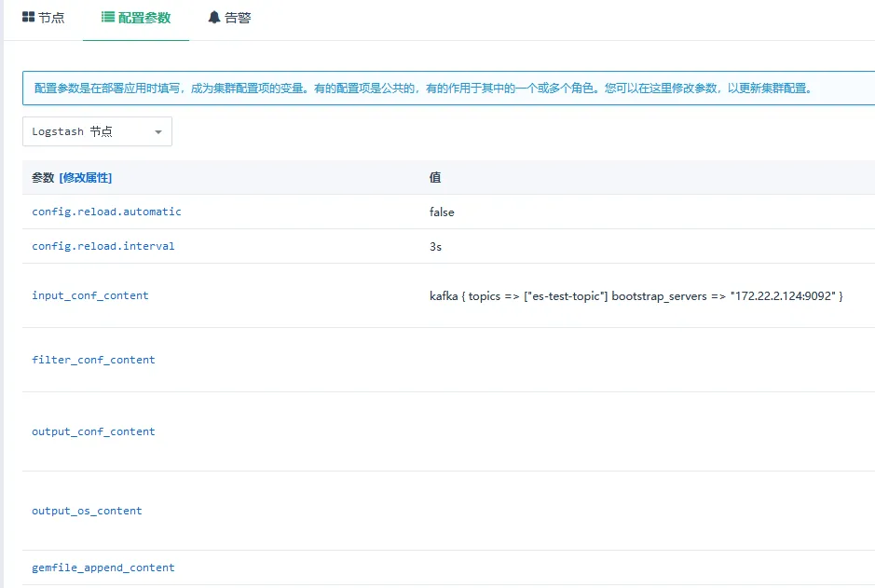The height and width of the screenshot is (588, 875).
Task: Click the false value of config.reload.automatic
Action: pos(442,212)
